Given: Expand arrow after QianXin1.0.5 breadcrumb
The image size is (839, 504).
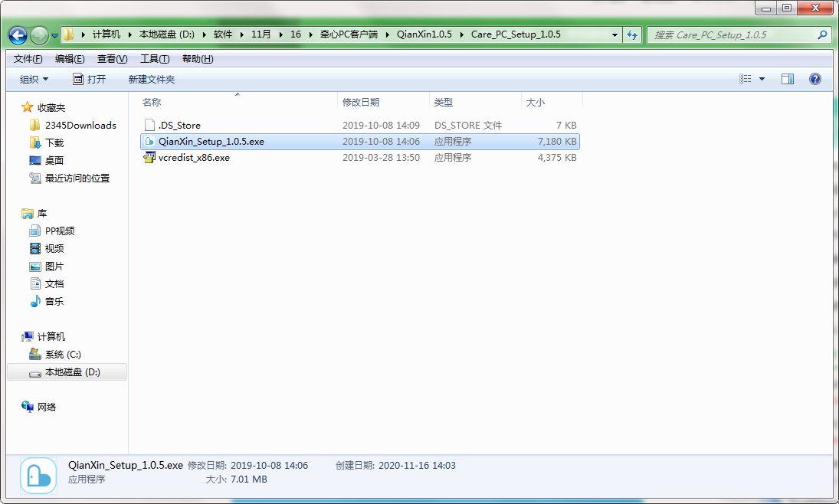Looking at the screenshot, I should (461, 34).
